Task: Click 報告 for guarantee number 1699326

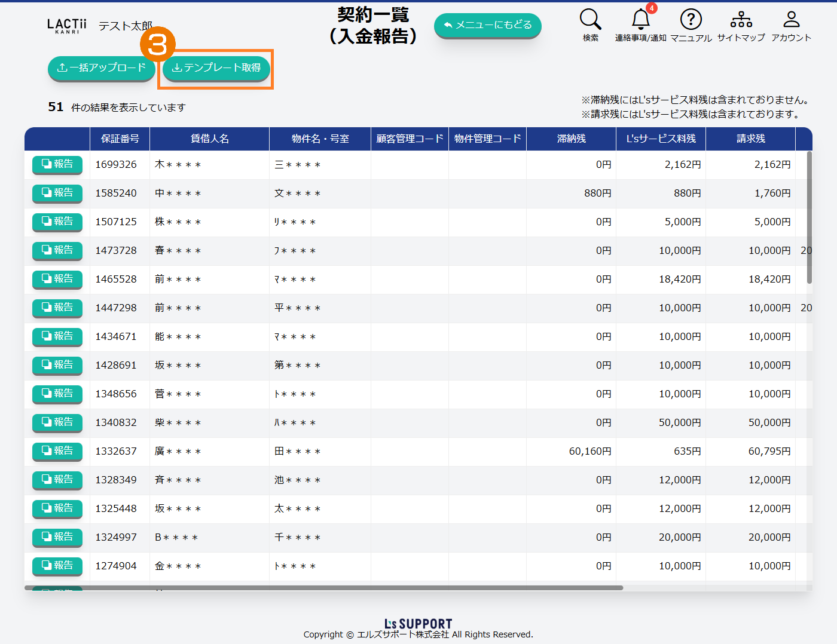Action: click(x=57, y=164)
